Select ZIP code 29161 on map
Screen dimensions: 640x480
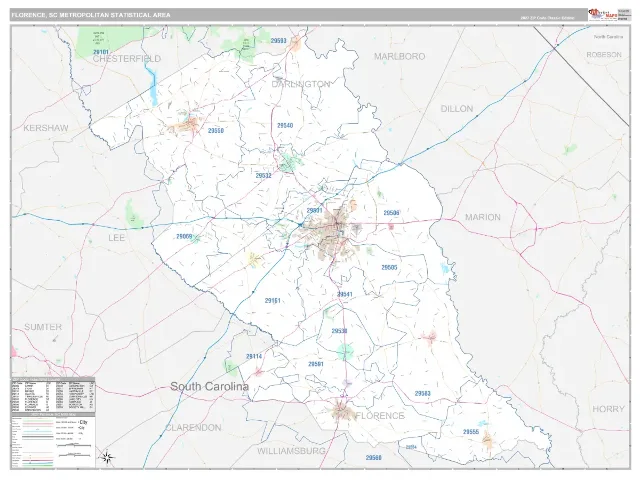click(272, 301)
